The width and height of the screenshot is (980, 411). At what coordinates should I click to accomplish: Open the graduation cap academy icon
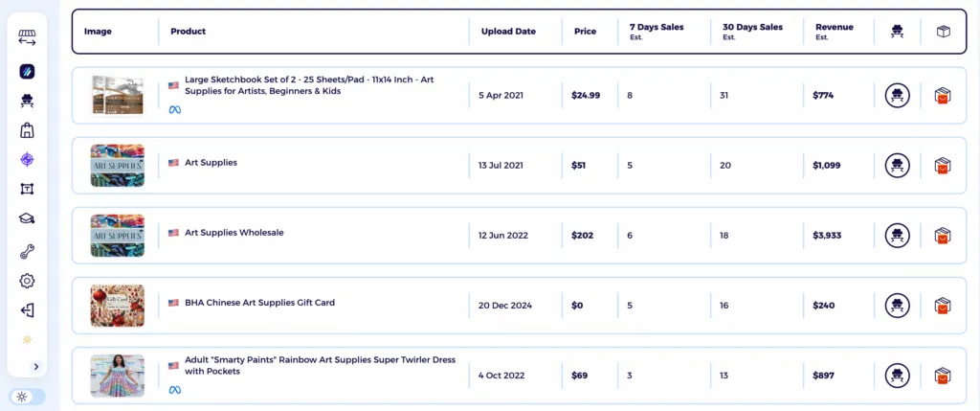(27, 219)
